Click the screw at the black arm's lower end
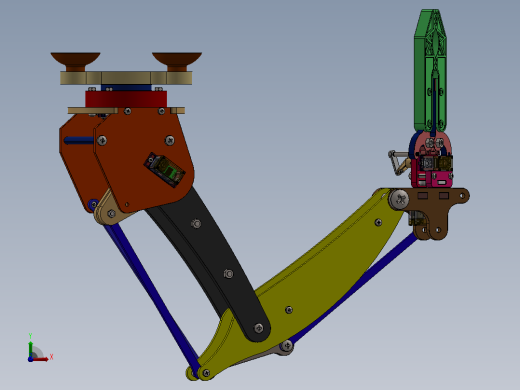Viewport: 520px width, 390px height. click(x=259, y=328)
